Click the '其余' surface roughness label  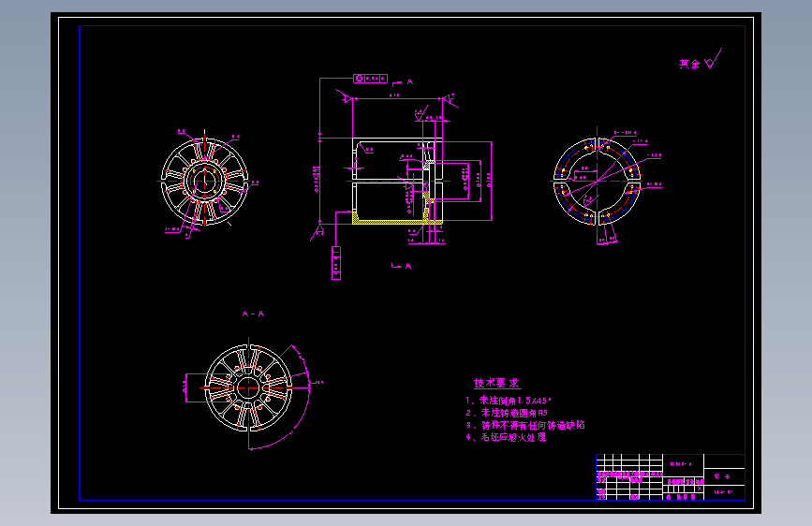[689, 64]
